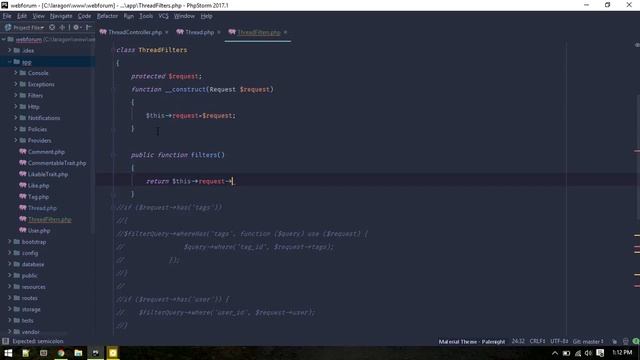Viewport: 640px width, 360px height.
Task: Close the ThreadController.php tab
Action: pos(167,32)
